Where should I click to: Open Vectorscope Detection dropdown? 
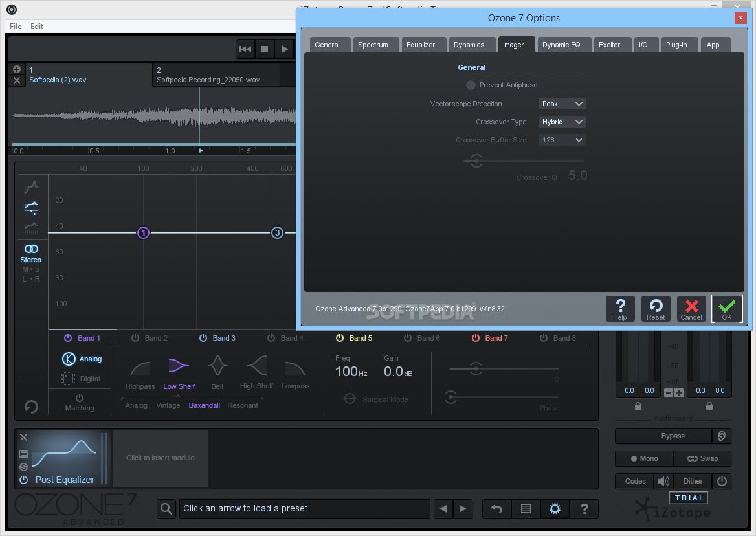coord(562,104)
